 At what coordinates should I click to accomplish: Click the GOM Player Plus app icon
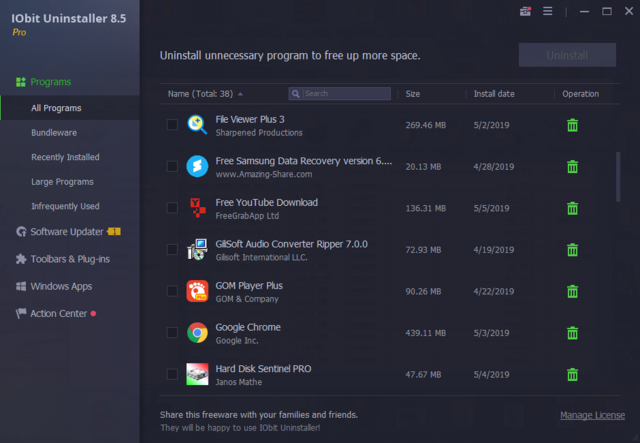[x=197, y=291]
